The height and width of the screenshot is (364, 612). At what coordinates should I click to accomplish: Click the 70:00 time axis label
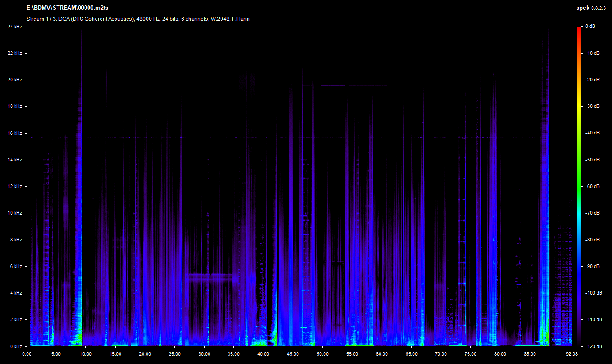pos(441,354)
